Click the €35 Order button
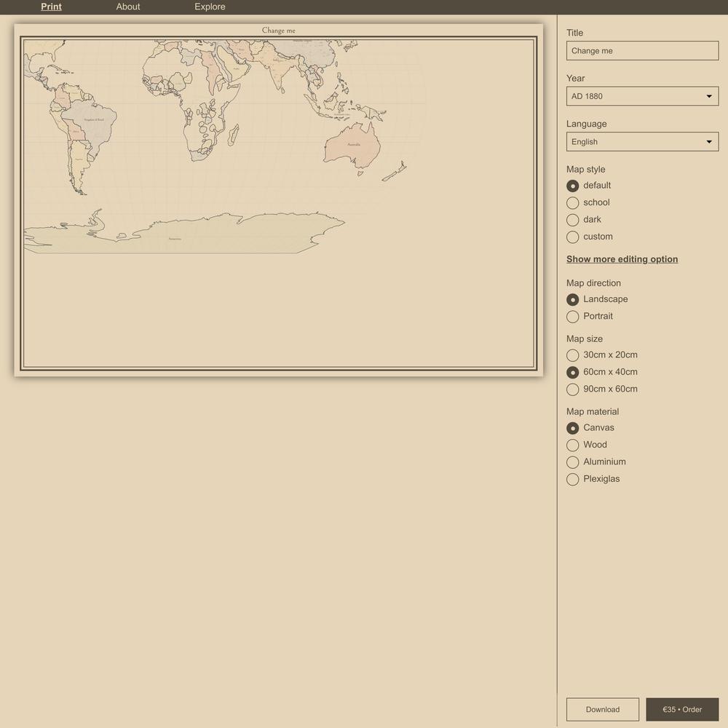 click(x=682, y=709)
